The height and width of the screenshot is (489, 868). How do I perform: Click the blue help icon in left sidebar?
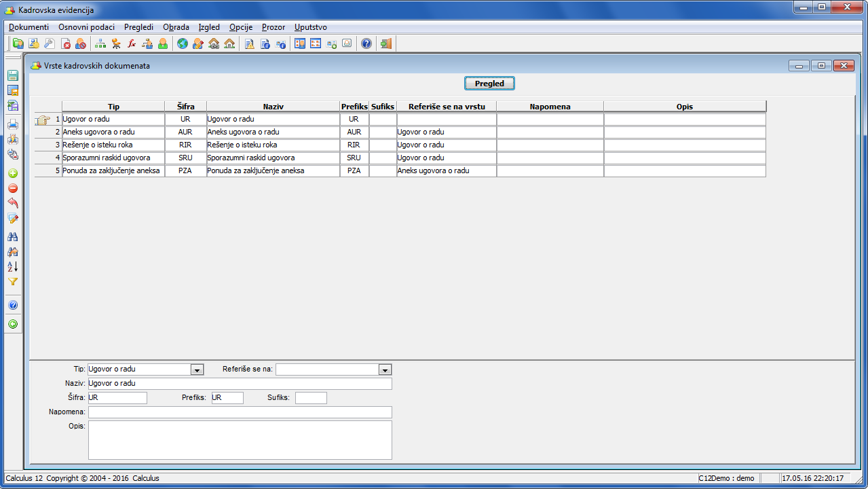tap(12, 305)
